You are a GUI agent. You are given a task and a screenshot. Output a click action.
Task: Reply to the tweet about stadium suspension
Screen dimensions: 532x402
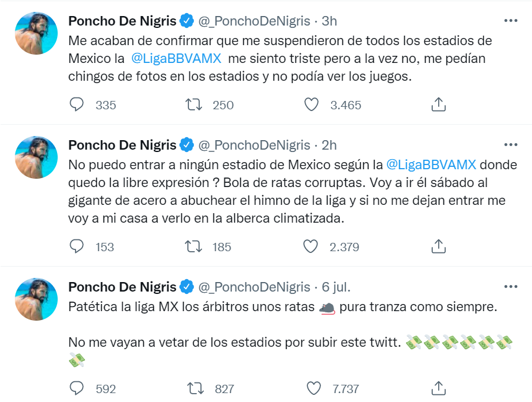[77, 105]
